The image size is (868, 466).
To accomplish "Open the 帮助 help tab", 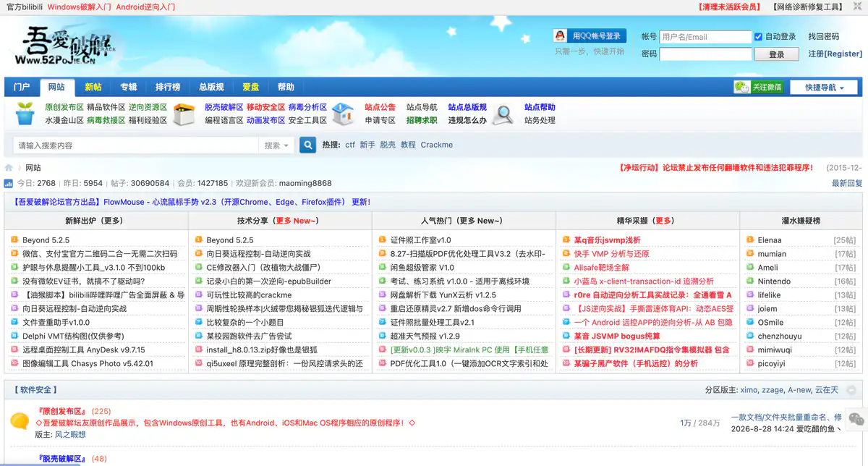I will (x=286, y=87).
